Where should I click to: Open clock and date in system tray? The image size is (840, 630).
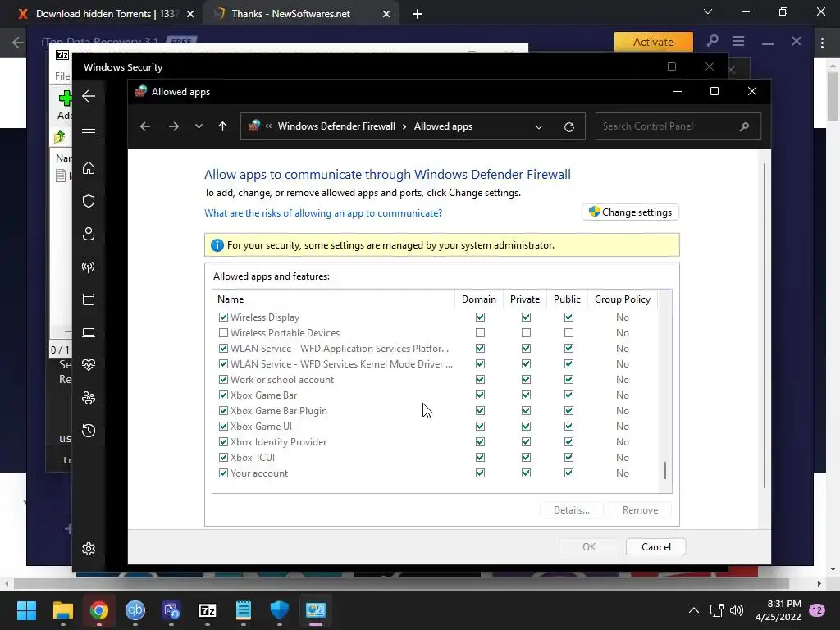[x=778, y=610]
